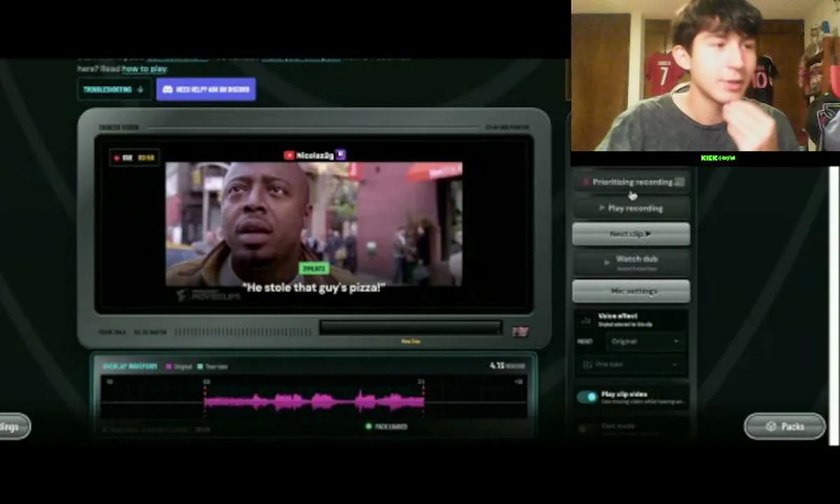Click the red record indicator in the monitor
Viewport: 840px width, 504px height.
pos(116,158)
